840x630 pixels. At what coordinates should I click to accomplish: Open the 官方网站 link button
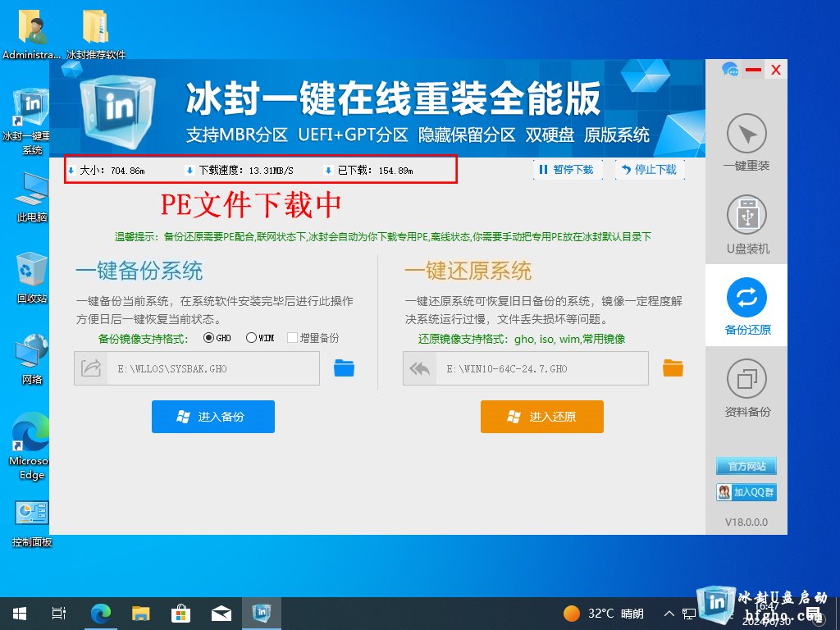click(x=746, y=466)
